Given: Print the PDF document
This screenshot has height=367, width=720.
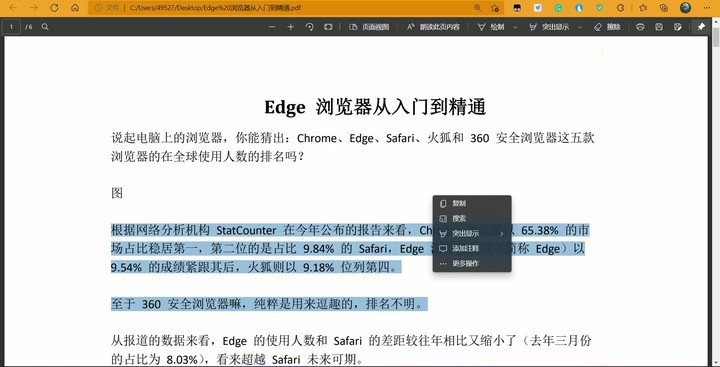Looking at the screenshot, I should [x=640, y=27].
